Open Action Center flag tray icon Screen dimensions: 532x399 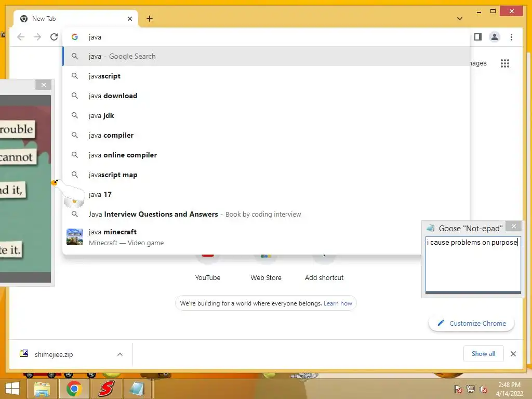pos(458,389)
